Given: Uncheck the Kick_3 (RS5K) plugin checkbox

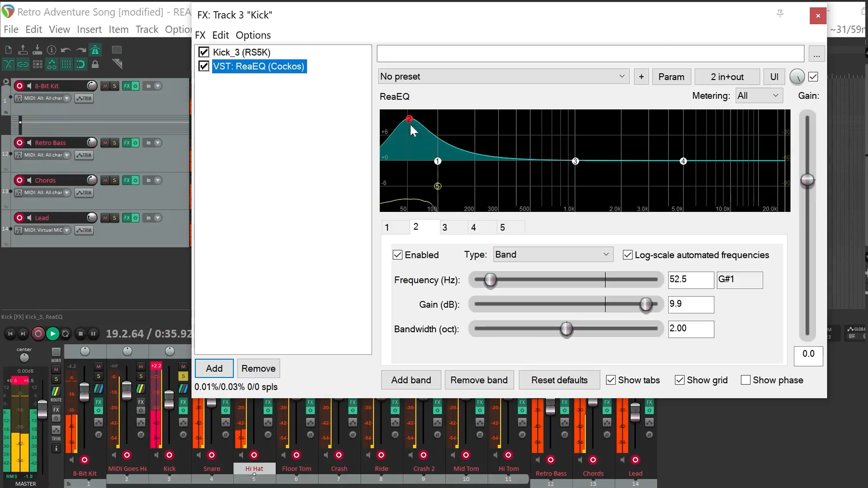Looking at the screenshot, I should [x=204, y=52].
